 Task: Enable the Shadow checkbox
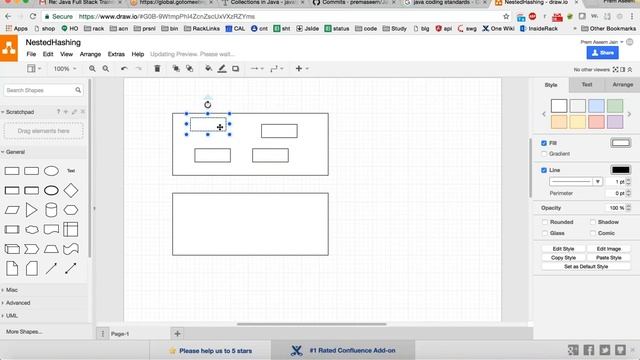click(593, 222)
